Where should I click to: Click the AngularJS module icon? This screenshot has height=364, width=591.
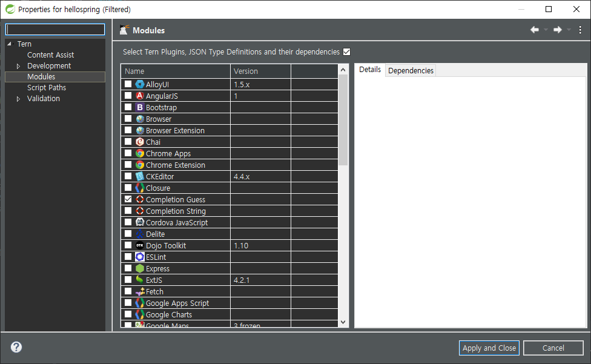click(140, 96)
